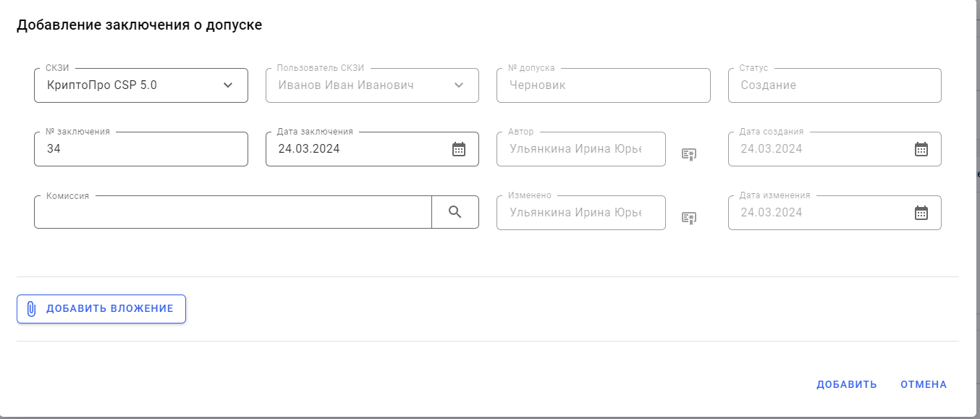Click certificate card icon next to Изменено
The image size is (980, 419).
[x=688, y=218]
